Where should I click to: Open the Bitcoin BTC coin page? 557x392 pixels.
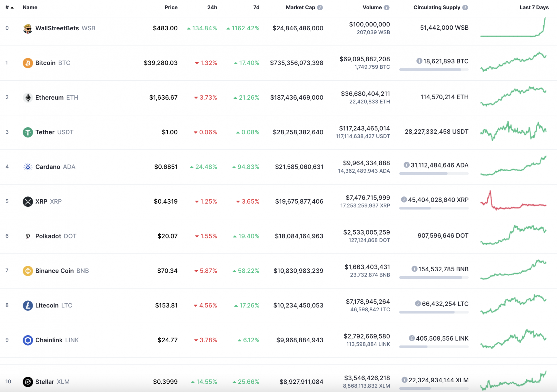click(53, 63)
